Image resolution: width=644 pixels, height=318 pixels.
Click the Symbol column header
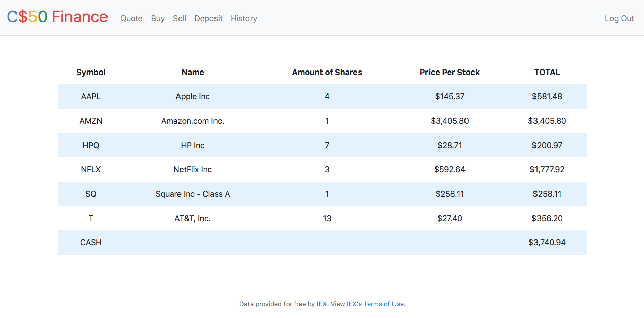[91, 72]
